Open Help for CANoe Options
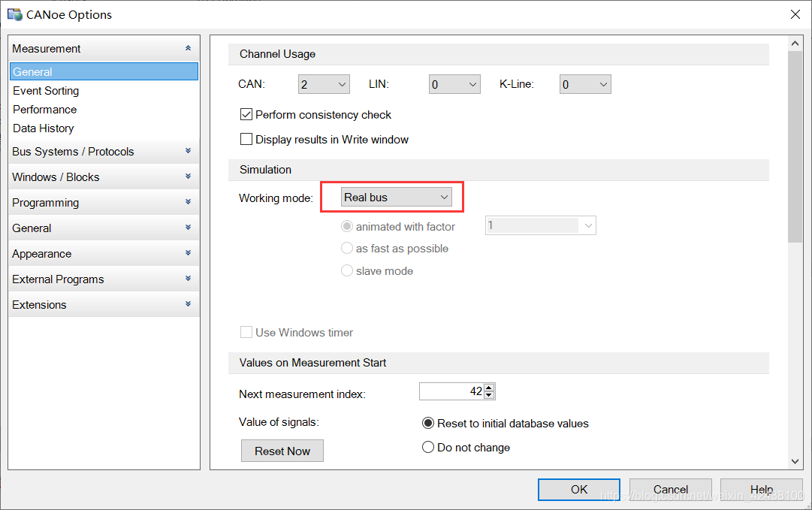The width and height of the screenshot is (812, 510). tap(762, 489)
